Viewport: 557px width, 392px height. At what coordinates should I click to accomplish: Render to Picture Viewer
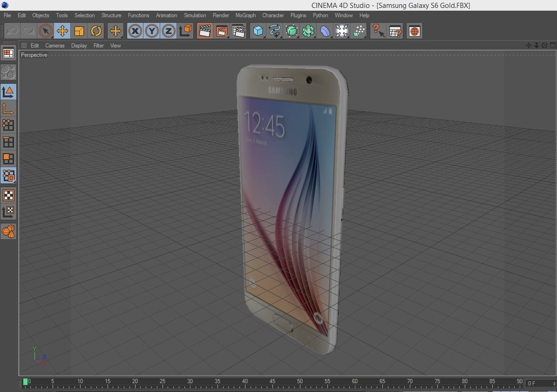click(221, 31)
